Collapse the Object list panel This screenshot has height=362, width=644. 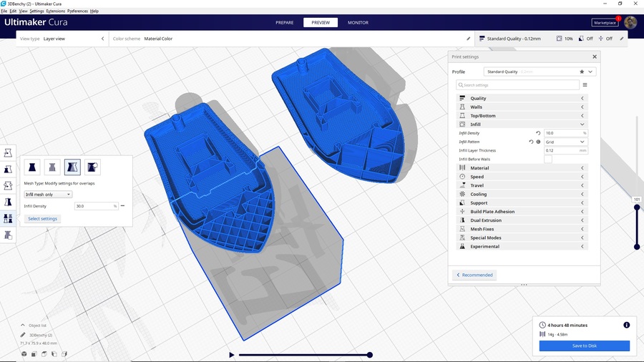[x=23, y=326]
